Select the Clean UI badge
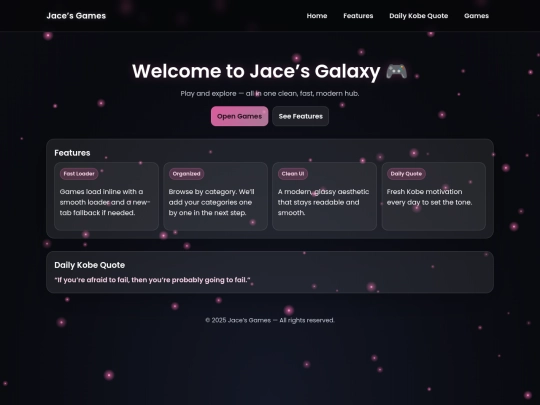Viewport: 540px width, 405px height. [x=293, y=174]
